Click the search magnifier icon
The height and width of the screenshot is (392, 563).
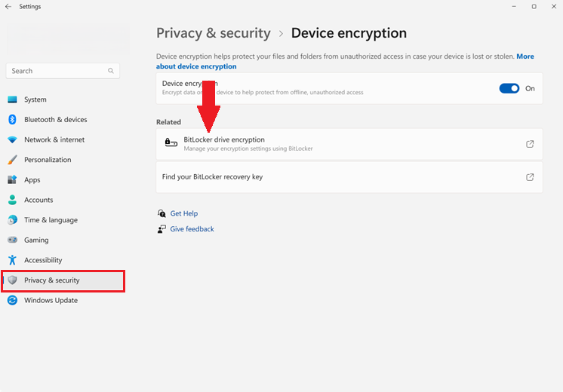tap(111, 71)
